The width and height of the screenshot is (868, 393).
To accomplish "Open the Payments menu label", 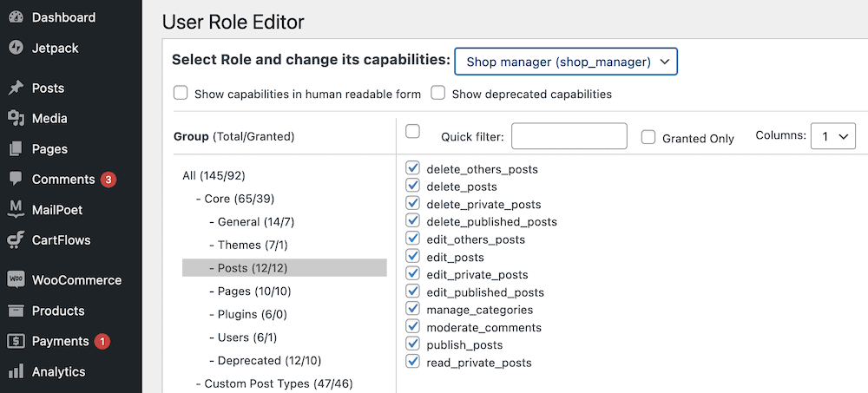I will (61, 341).
